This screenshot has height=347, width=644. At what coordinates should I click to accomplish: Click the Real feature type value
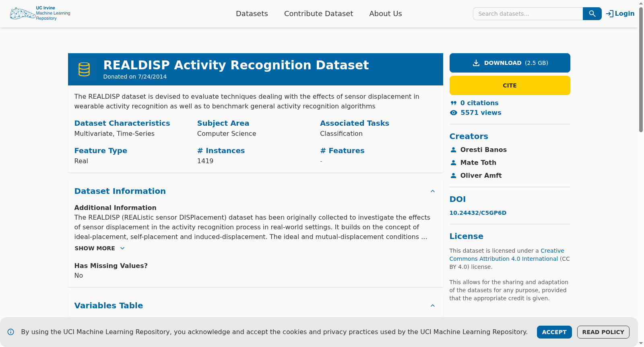pos(81,161)
